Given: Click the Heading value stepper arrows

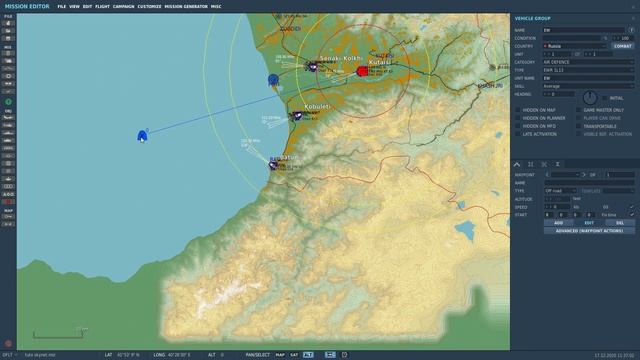Looking at the screenshot, I should 546,94.
